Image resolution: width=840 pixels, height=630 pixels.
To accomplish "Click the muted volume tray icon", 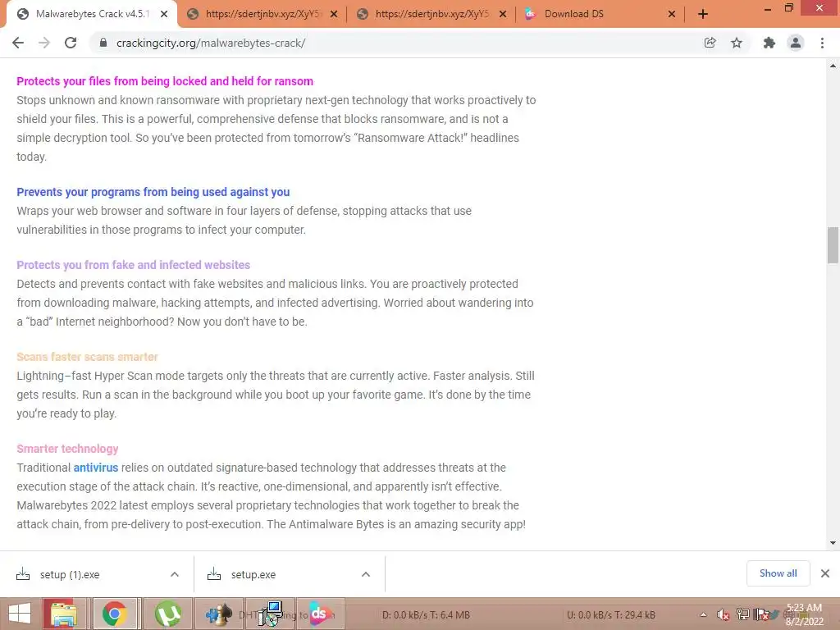I will pyautogui.click(x=723, y=615).
